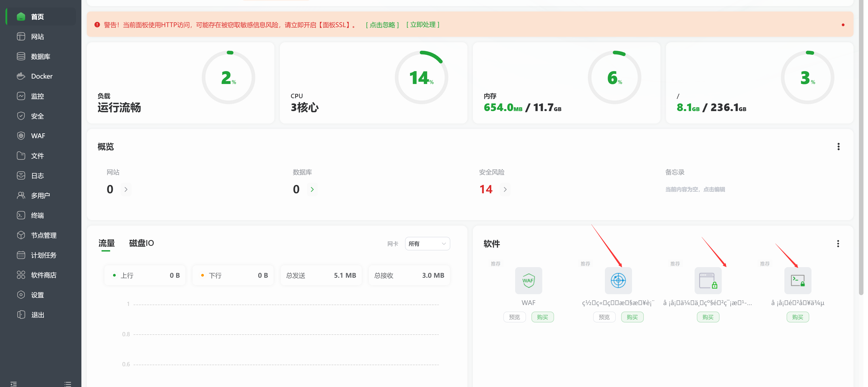Click the WAF software tile icon
The image size is (868, 387).
click(x=528, y=280)
